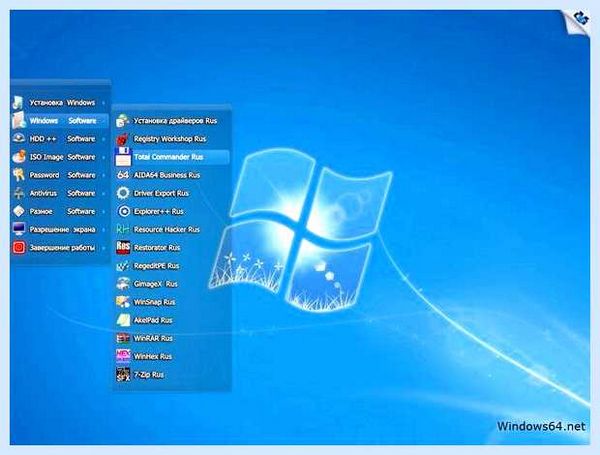Click the Registry Workshop Rus icon
Viewport: 600px width, 455px height.
(x=123, y=139)
